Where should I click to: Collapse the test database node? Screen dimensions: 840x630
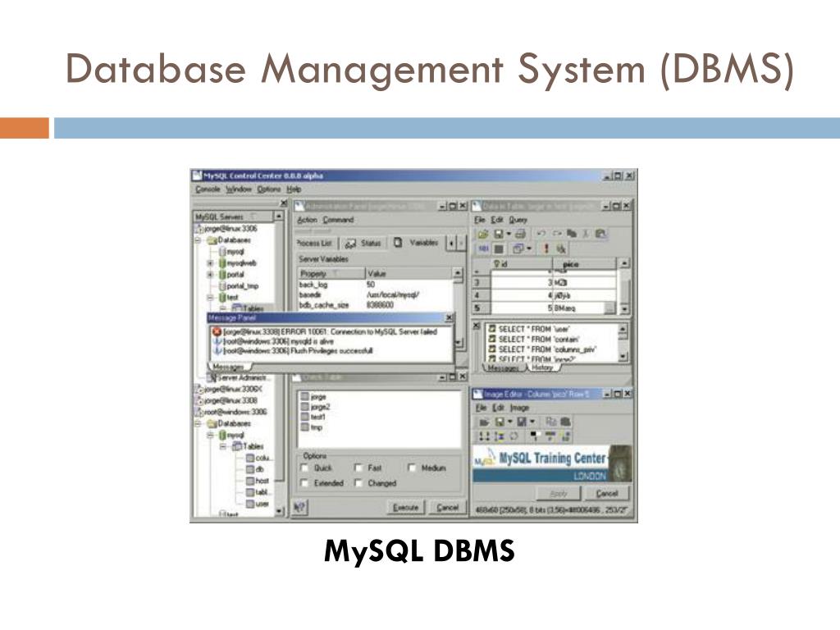coord(211,297)
